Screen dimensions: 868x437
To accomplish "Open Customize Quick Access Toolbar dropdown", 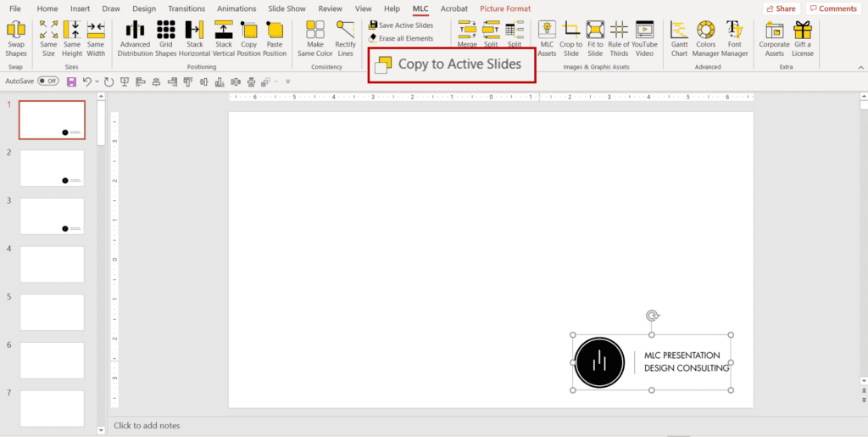I will [288, 81].
